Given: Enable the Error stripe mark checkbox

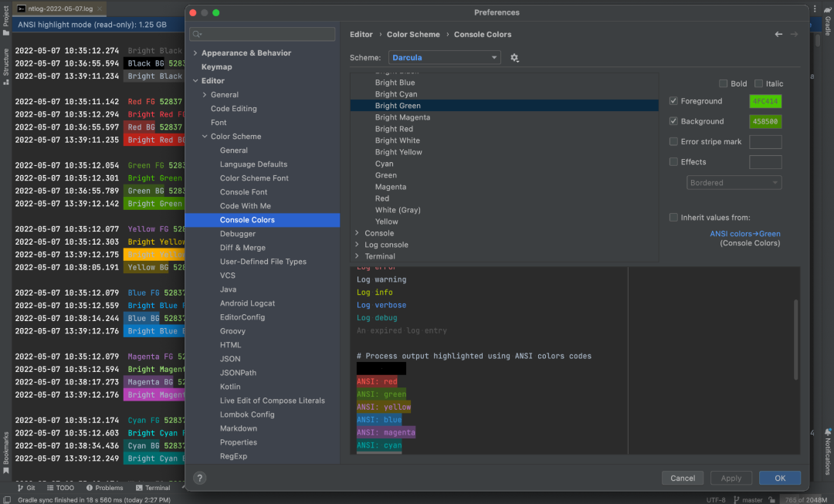Looking at the screenshot, I should [x=673, y=141].
